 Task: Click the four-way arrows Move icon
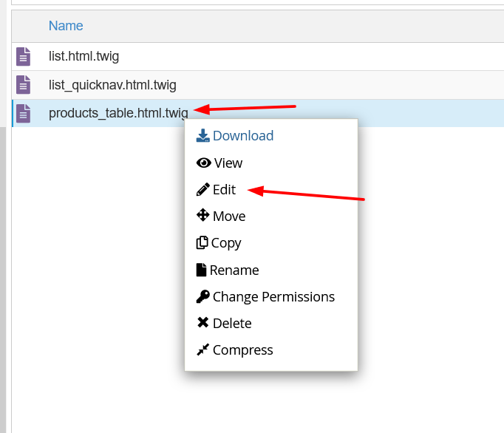pyautogui.click(x=202, y=215)
